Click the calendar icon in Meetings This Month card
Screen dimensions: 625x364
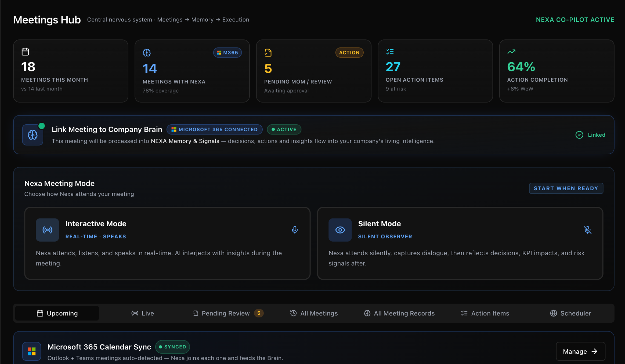(x=25, y=52)
